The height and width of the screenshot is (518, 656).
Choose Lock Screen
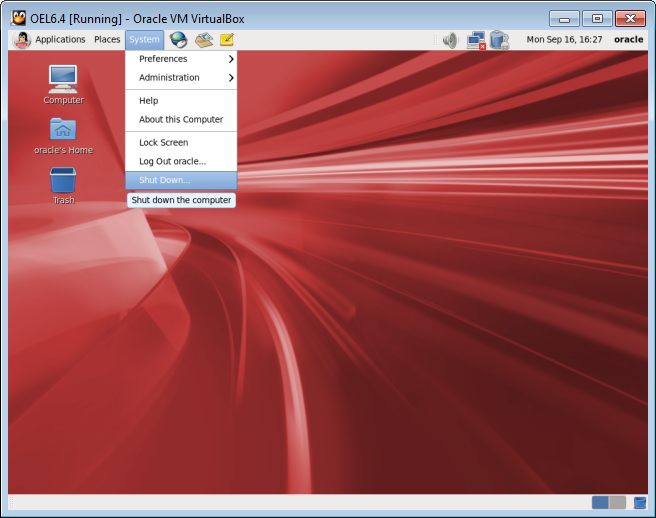(x=181, y=143)
